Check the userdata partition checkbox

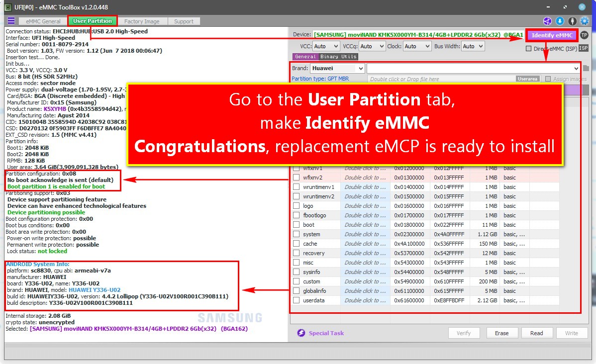coord(297,300)
